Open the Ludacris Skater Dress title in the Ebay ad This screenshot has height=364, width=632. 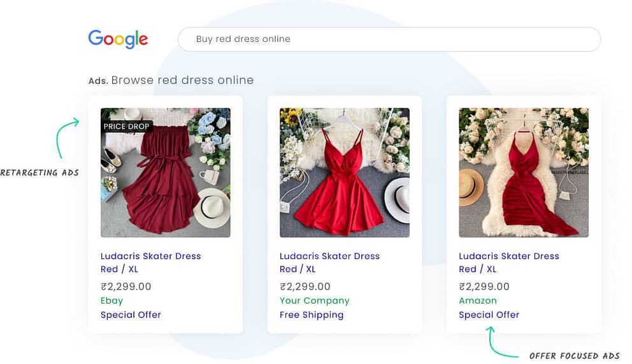click(x=151, y=263)
